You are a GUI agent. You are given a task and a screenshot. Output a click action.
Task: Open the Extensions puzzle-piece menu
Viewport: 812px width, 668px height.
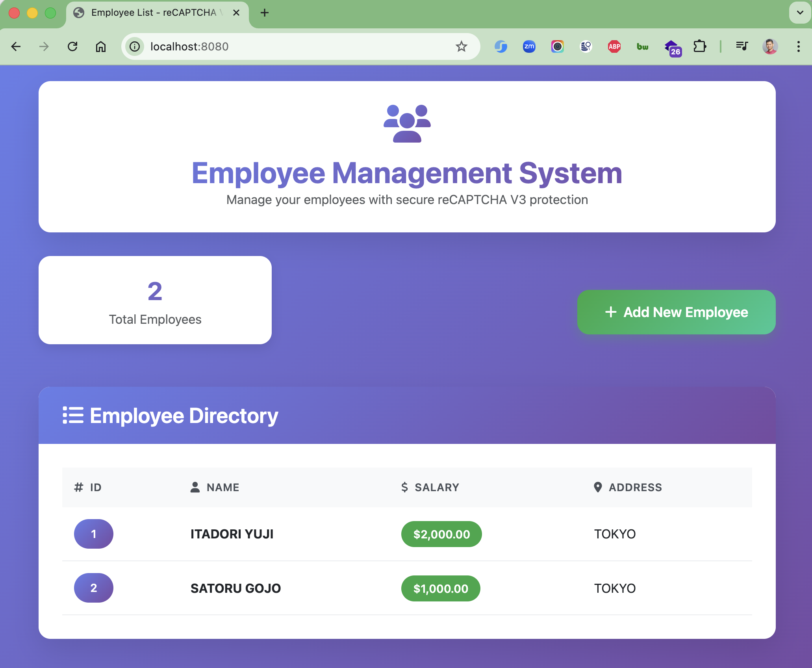pos(700,46)
